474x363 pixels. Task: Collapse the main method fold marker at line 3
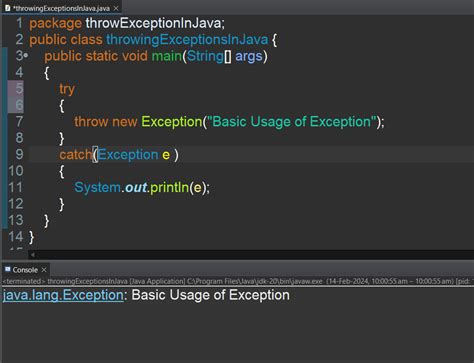(26, 56)
